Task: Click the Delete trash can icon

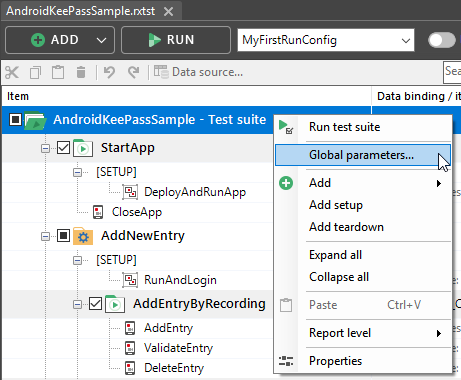Action: coord(81,72)
